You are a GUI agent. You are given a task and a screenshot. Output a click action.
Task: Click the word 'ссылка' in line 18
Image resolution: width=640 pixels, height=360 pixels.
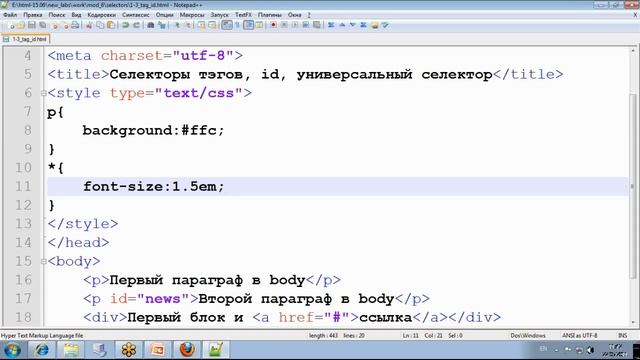coord(386,317)
